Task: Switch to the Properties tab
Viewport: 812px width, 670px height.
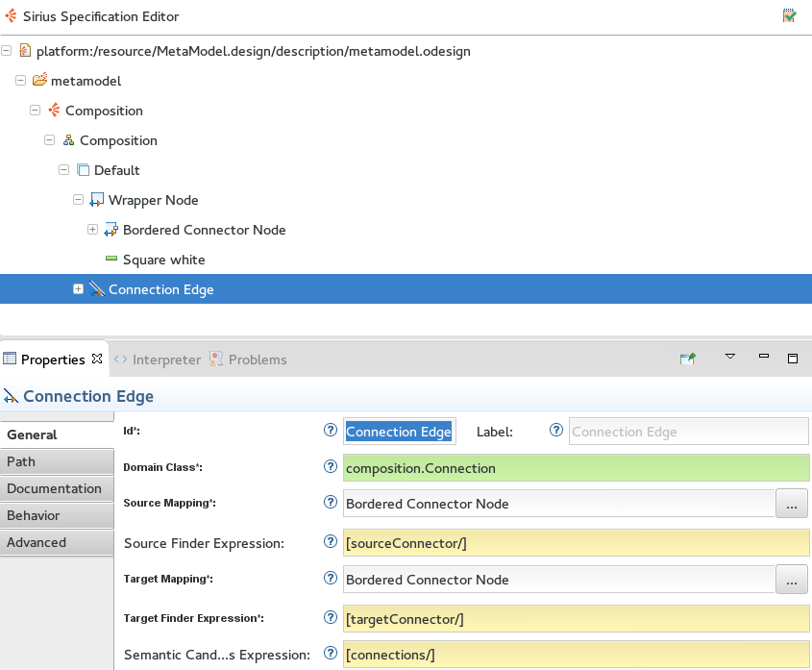Action: tap(53, 360)
